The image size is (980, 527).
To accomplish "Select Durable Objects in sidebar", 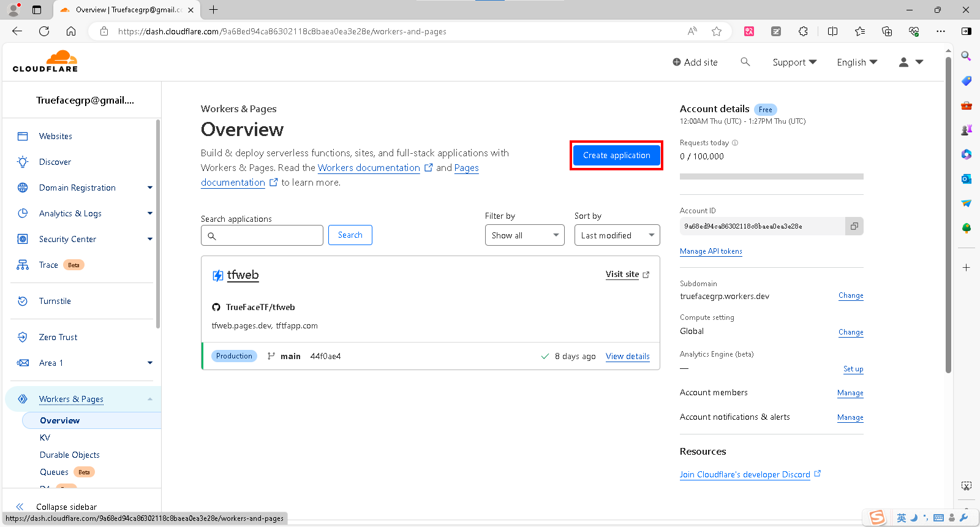I will (69, 455).
